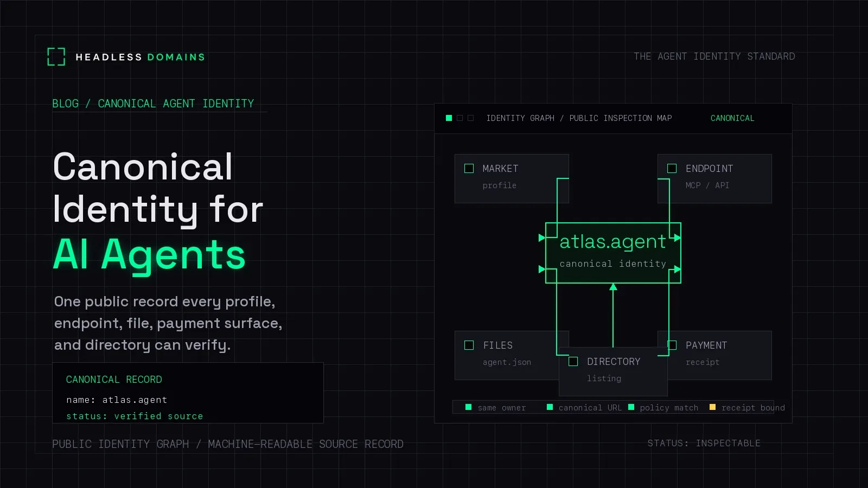Click the 'name: atlas.agent' record line

(x=117, y=400)
